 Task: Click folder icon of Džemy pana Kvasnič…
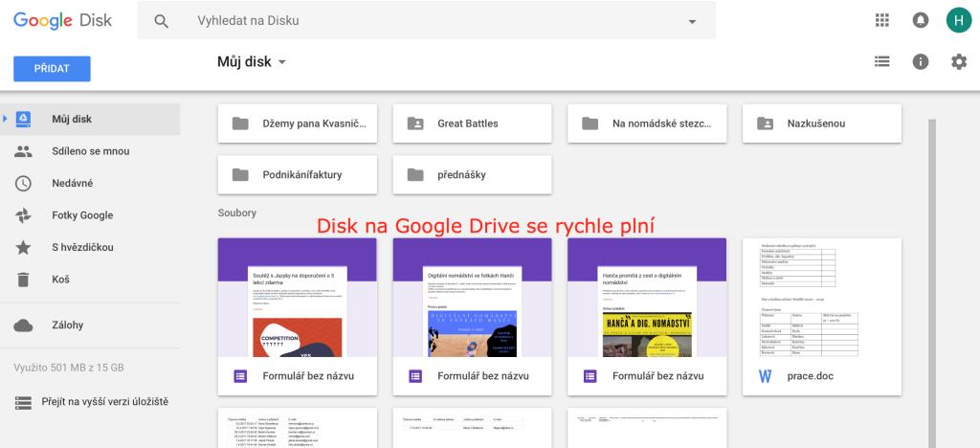pyautogui.click(x=240, y=123)
